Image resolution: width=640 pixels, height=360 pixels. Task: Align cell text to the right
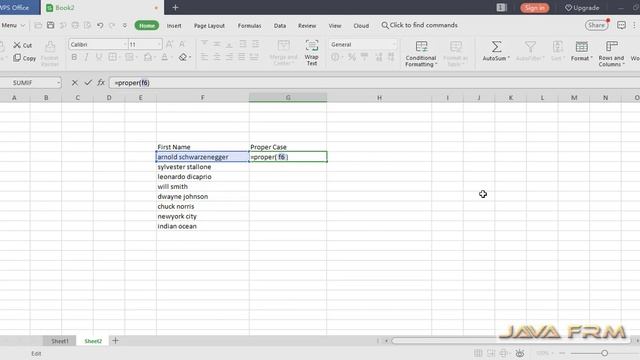[229, 58]
